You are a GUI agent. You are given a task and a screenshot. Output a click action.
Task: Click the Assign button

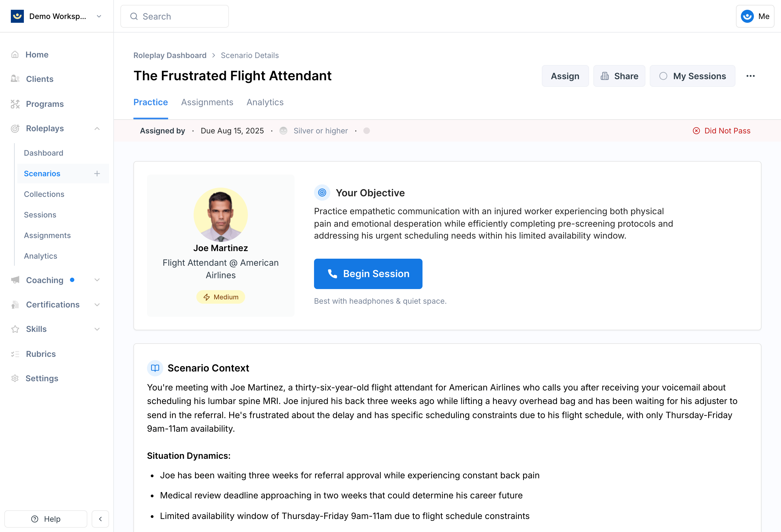click(565, 76)
